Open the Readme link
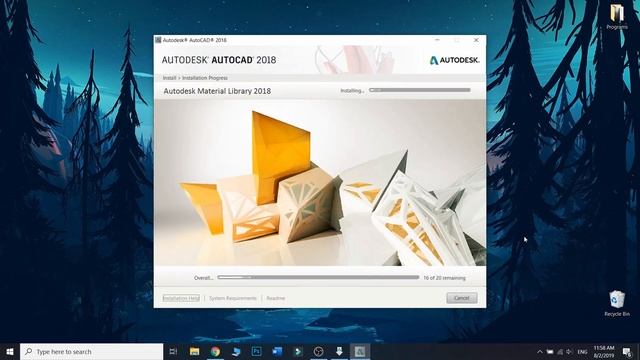 [x=276, y=298]
